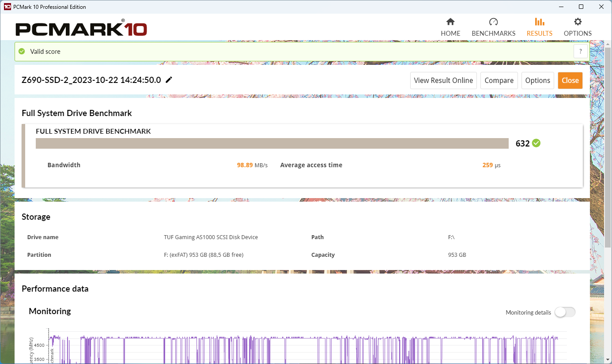Screen dimensions: 612x364
Task: Open the result Options button
Action: click(538, 80)
